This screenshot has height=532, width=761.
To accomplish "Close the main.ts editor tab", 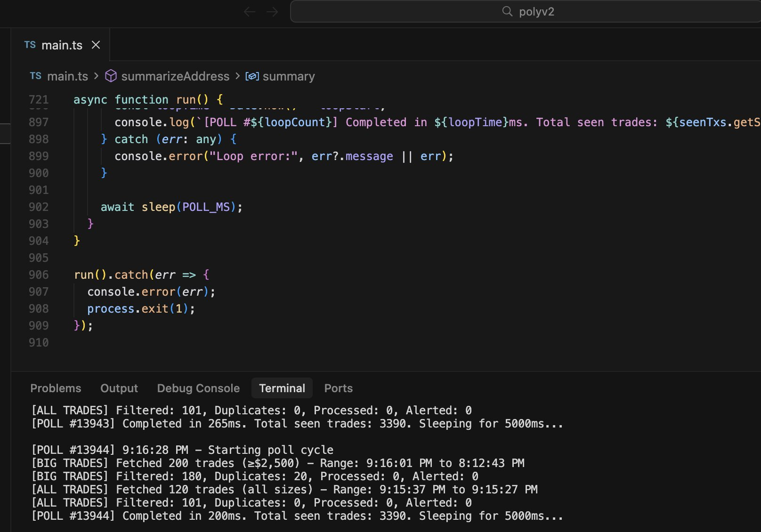I will (x=96, y=45).
